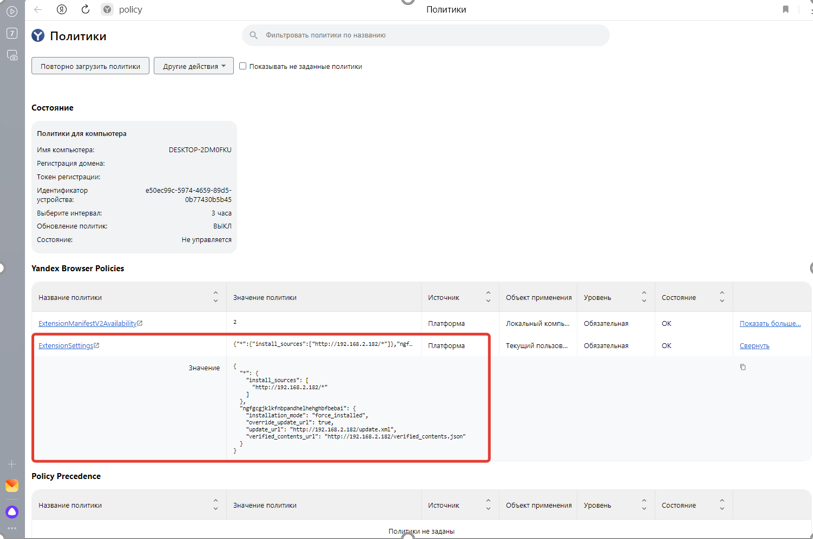The image size is (813, 539).
Task: Reload the policy page
Action: pos(85,10)
